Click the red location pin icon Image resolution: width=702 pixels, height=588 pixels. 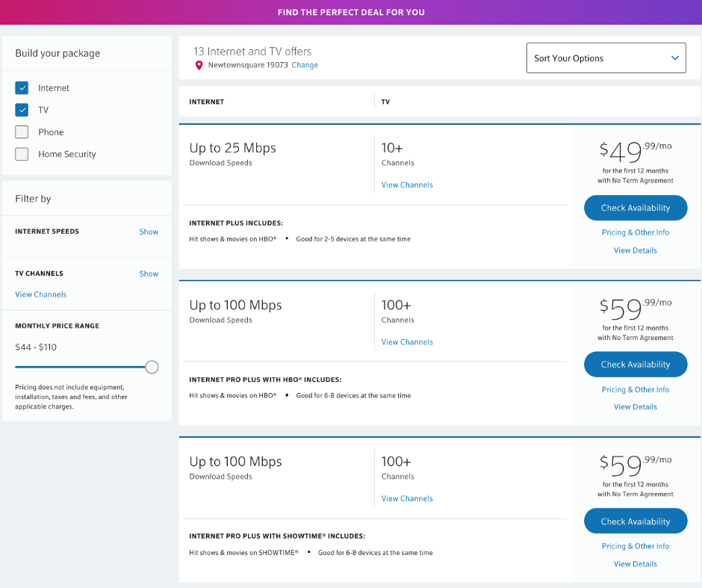click(199, 66)
